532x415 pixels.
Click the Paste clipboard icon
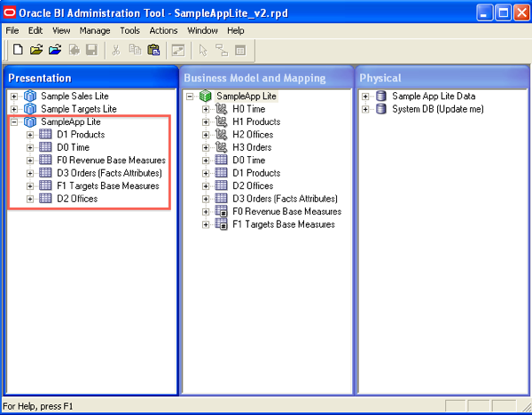pyautogui.click(x=153, y=50)
